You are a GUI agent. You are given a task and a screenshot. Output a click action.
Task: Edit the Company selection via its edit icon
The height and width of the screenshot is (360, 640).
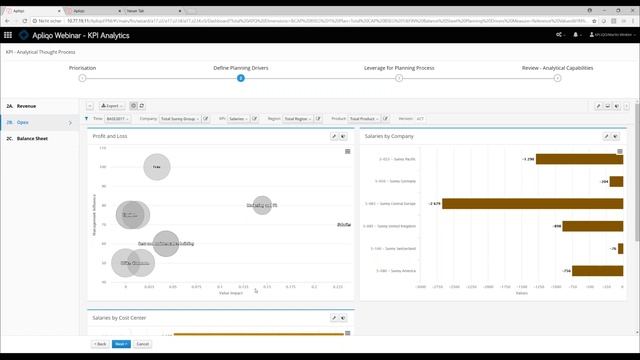[x=206, y=119]
